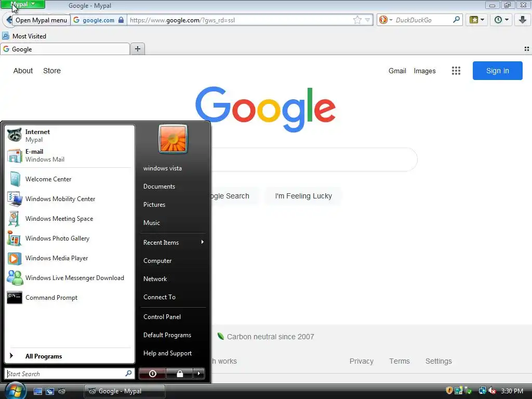Image resolution: width=532 pixels, height=399 pixels.
Task: Click the muted volume tray icon
Action: [x=493, y=391]
